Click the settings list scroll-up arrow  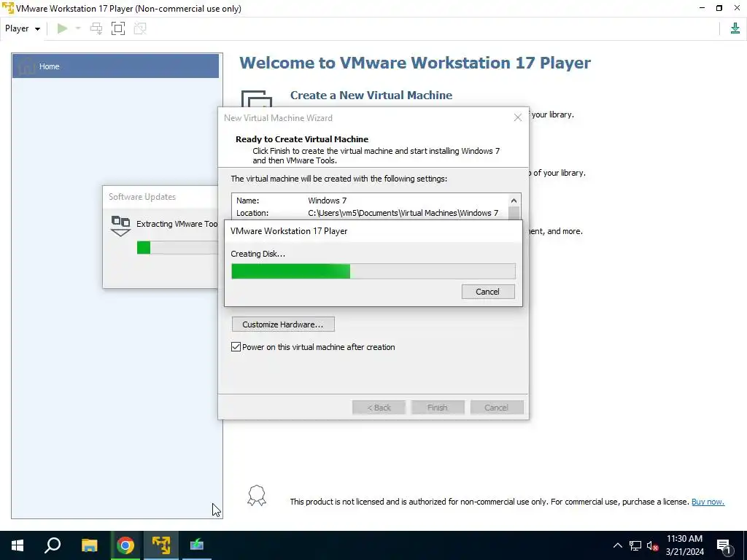pos(514,201)
